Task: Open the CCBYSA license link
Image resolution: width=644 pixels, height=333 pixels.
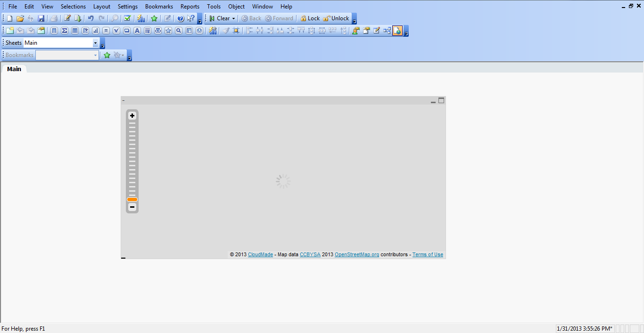Action: pos(310,254)
